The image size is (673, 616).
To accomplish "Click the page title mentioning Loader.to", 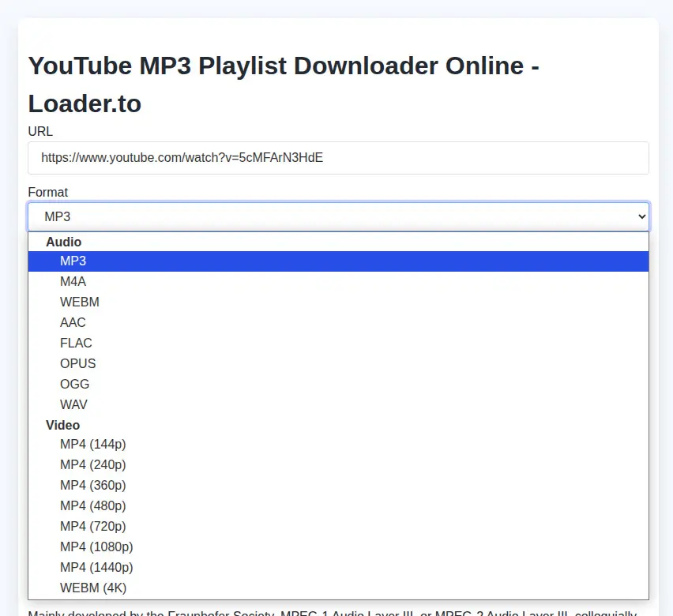I will tap(284, 85).
